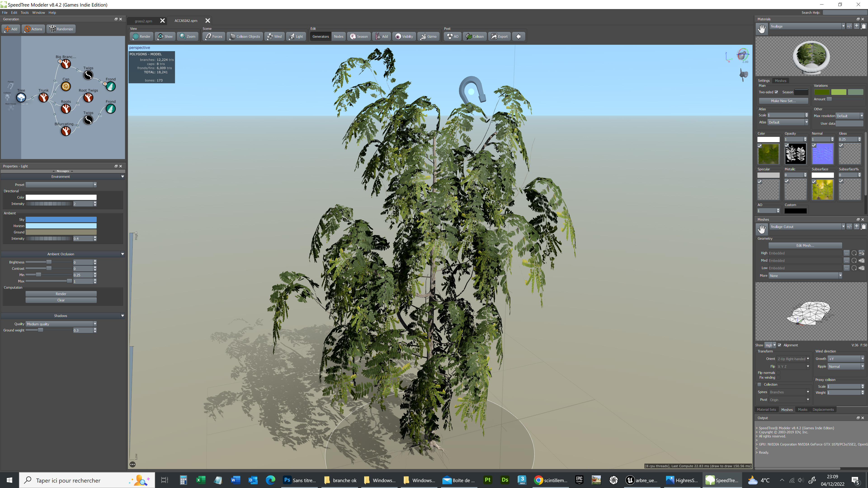Click the directional light Color swatch
The width and height of the screenshot is (868, 488).
tap(61, 197)
